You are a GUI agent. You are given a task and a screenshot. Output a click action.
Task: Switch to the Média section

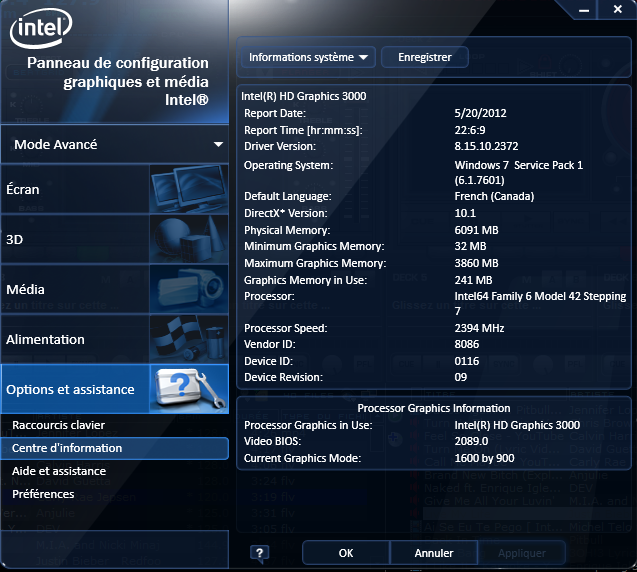[115, 289]
